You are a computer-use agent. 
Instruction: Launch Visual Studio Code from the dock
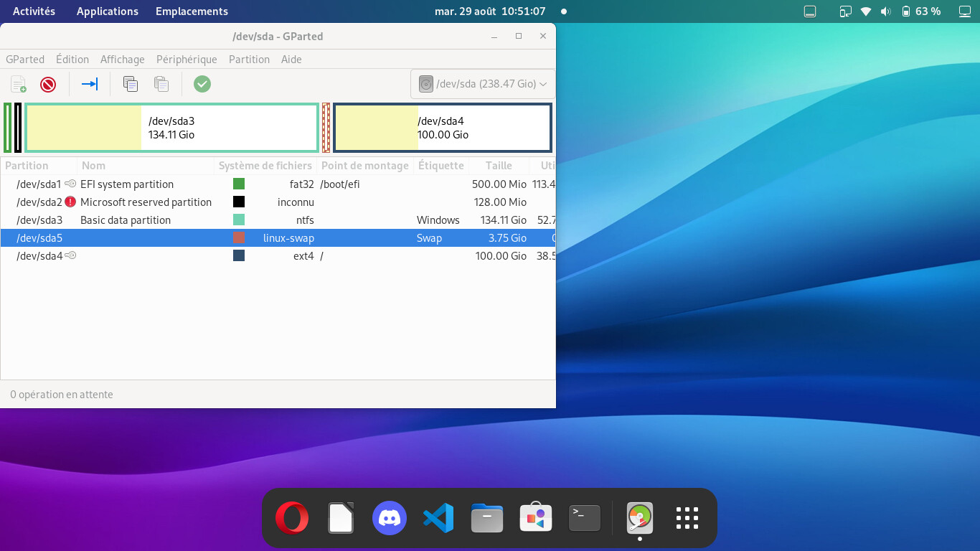(438, 518)
